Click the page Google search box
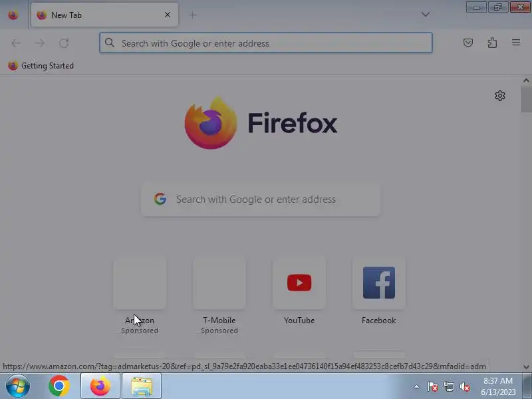Image resolution: width=532 pixels, height=399 pixels. coord(261,199)
